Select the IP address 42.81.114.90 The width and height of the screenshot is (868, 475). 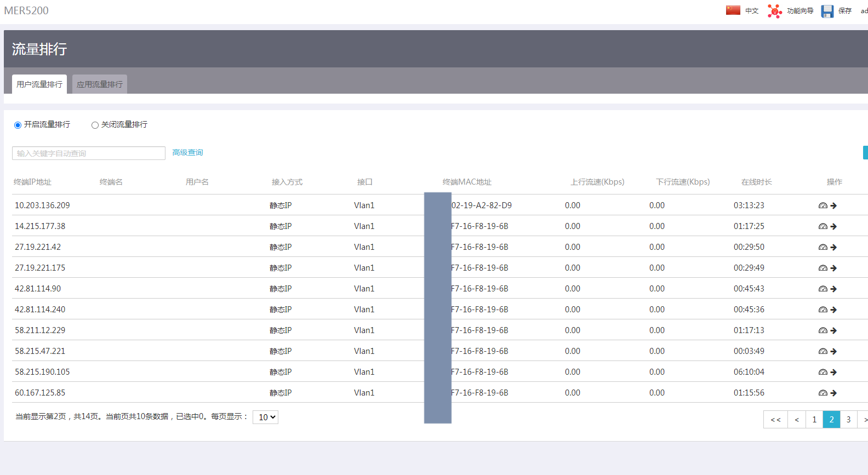tap(38, 289)
